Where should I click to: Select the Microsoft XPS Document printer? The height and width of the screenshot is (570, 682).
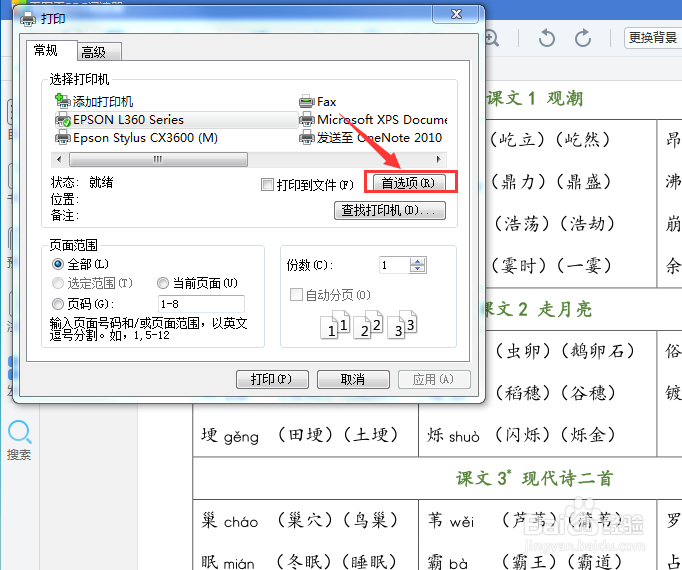373,120
